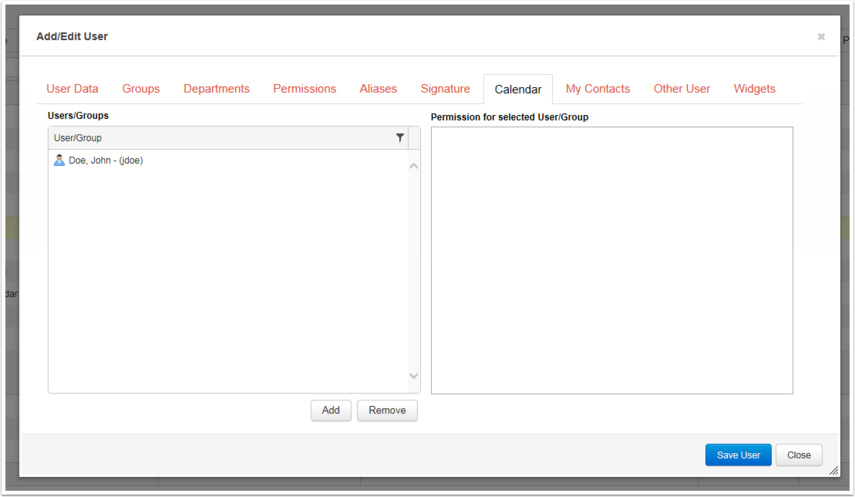This screenshot has width=855, height=497.
Task: Click the user avatar icon beside Doe, John
Action: (59, 160)
